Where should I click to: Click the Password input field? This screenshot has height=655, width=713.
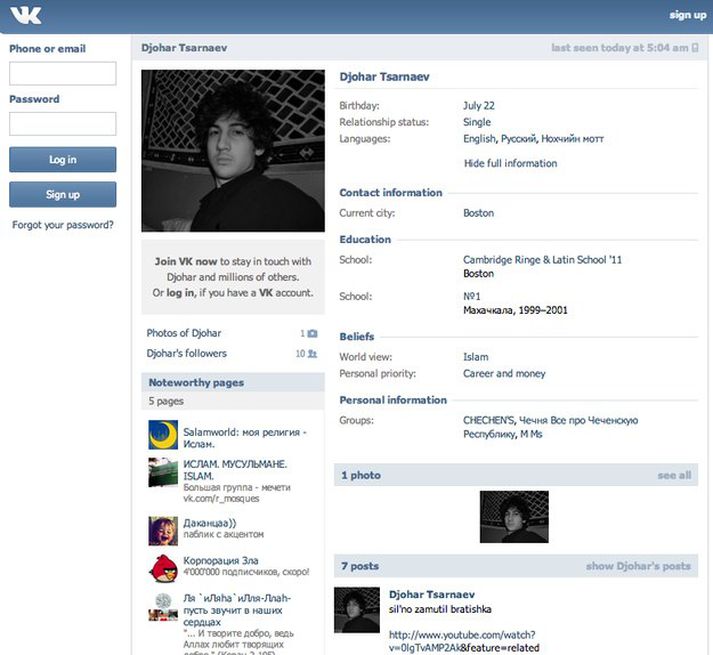pyautogui.click(x=63, y=124)
